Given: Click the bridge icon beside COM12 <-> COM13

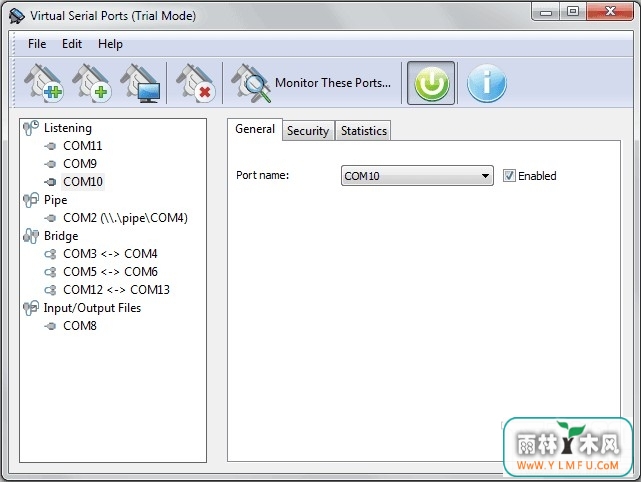Looking at the screenshot, I should pos(50,290).
